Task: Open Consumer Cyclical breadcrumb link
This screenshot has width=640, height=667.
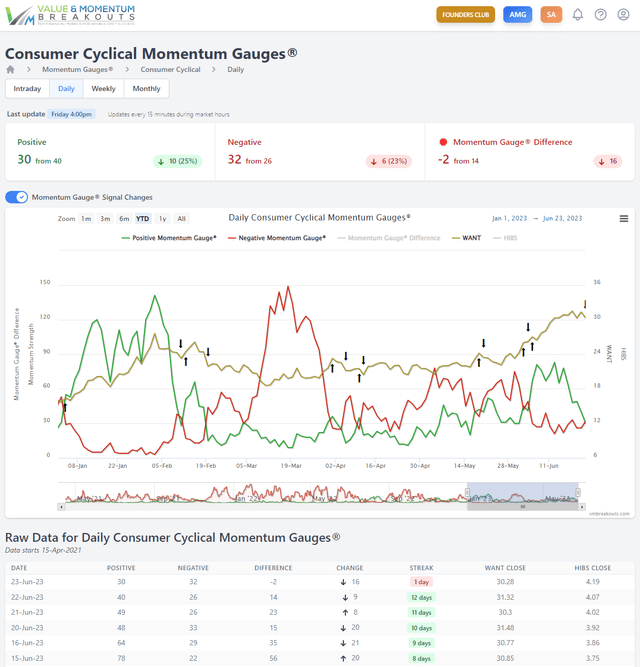Action: 171,69
